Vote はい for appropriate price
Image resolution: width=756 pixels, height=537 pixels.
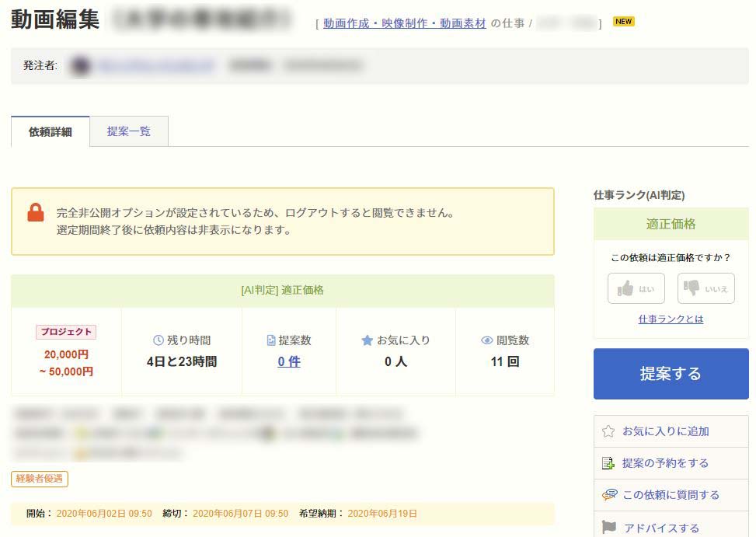coord(636,288)
